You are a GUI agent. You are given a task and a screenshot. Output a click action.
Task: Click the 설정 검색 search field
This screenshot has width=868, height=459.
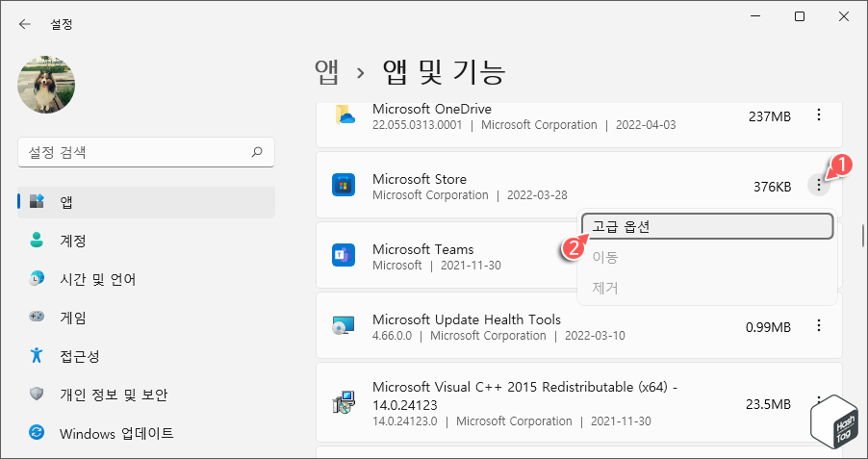tap(146, 152)
